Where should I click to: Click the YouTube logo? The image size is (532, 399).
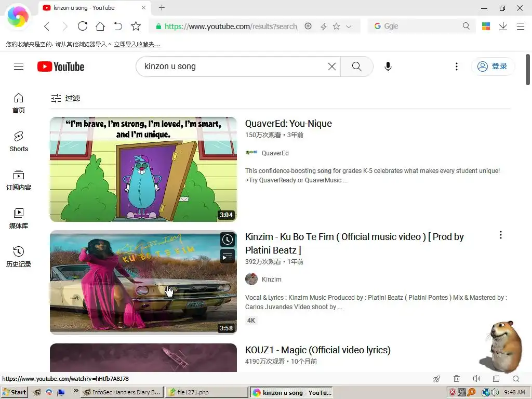tap(61, 66)
